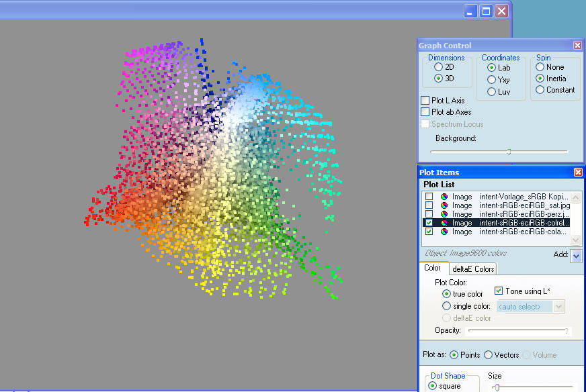Screen dimensions: 586x392
Task: Uncheck Tone using L* option
Action: 499,291
